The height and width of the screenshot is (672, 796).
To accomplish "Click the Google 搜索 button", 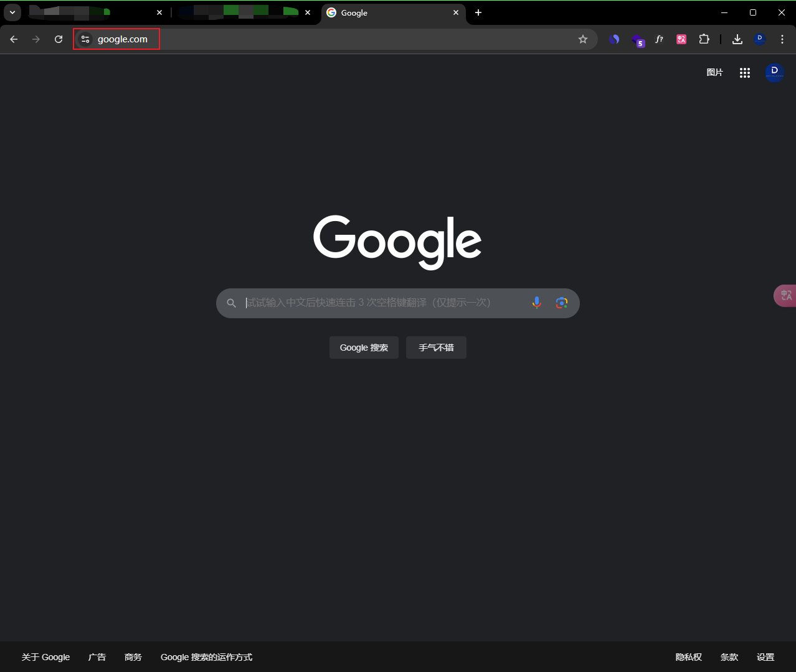I will (x=364, y=348).
